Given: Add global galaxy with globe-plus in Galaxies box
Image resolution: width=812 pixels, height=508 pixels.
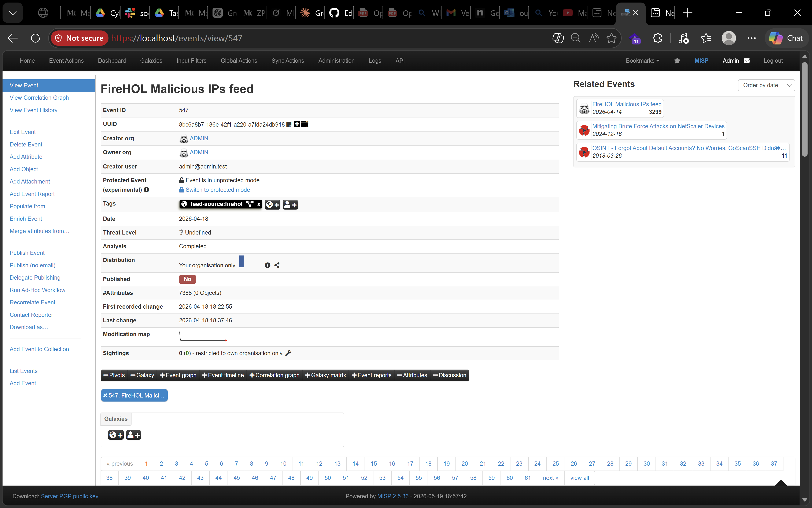Looking at the screenshot, I should (x=116, y=435).
